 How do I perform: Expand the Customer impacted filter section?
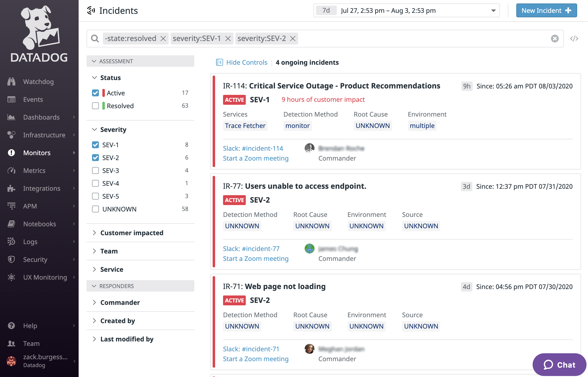tap(132, 233)
